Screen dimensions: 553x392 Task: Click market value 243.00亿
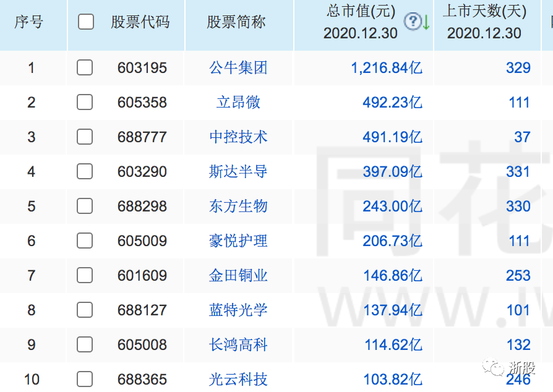(x=393, y=206)
